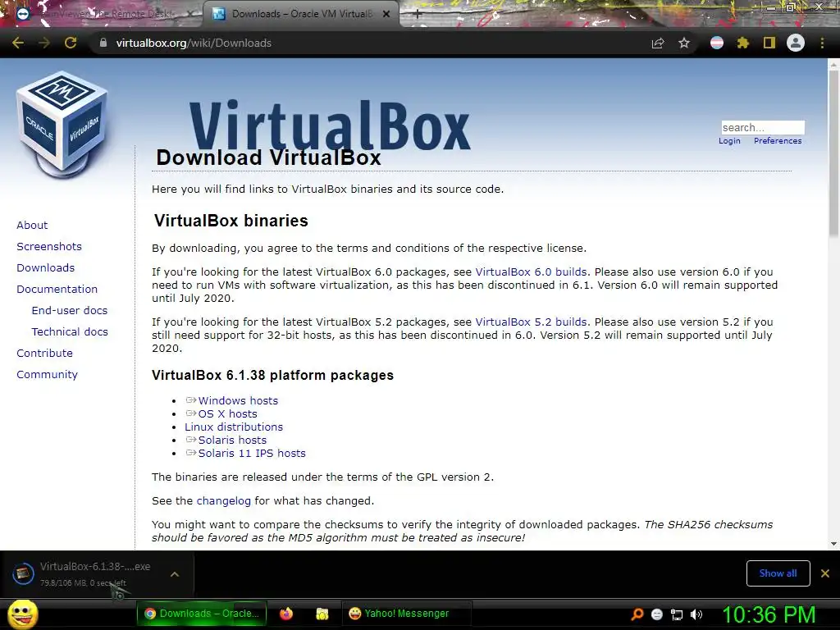Follow the VirtualBox 6.0 builds link
Screen dimensions: 840x630
click(531, 272)
